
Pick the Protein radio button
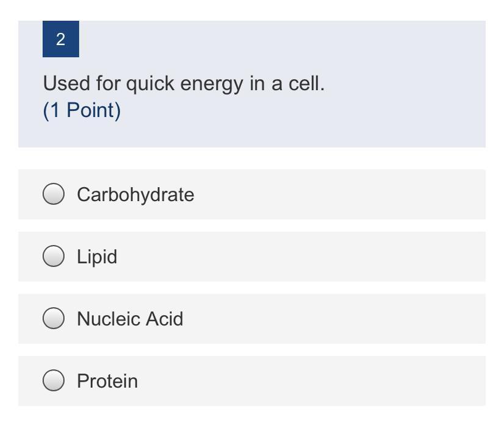[x=54, y=381]
